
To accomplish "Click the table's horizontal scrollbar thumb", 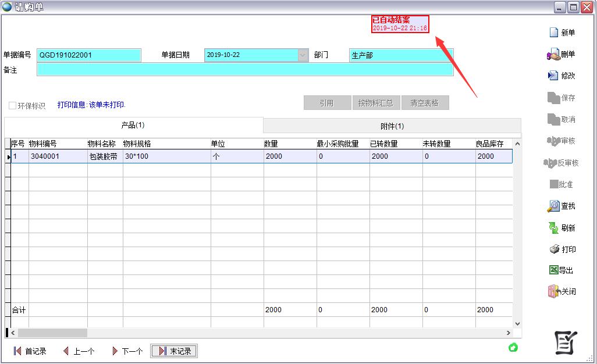I will tap(52, 333).
